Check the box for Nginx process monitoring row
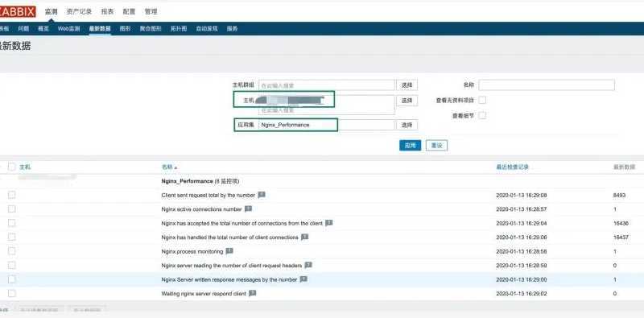644x318 pixels. pyautogui.click(x=12, y=251)
